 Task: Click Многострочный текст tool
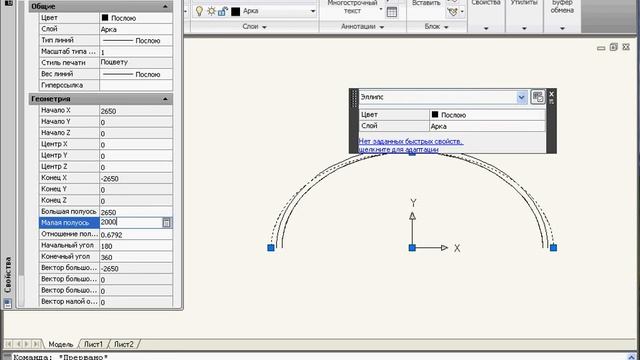(x=352, y=7)
